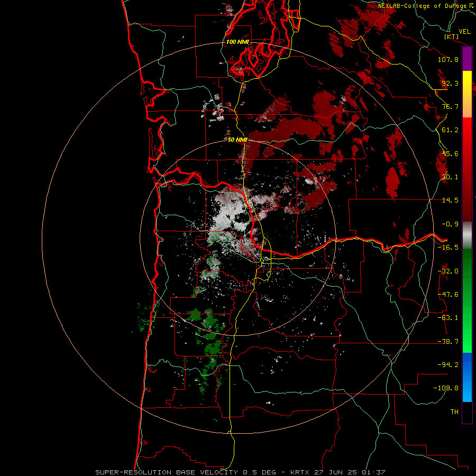Click the [KT] units label
This screenshot has width=476, height=476.
pos(452,36)
